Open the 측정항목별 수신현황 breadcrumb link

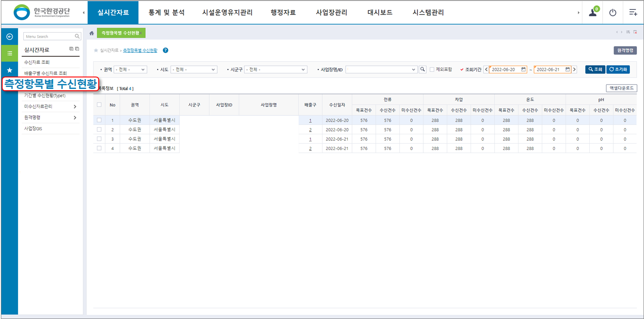click(x=140, y=51)
